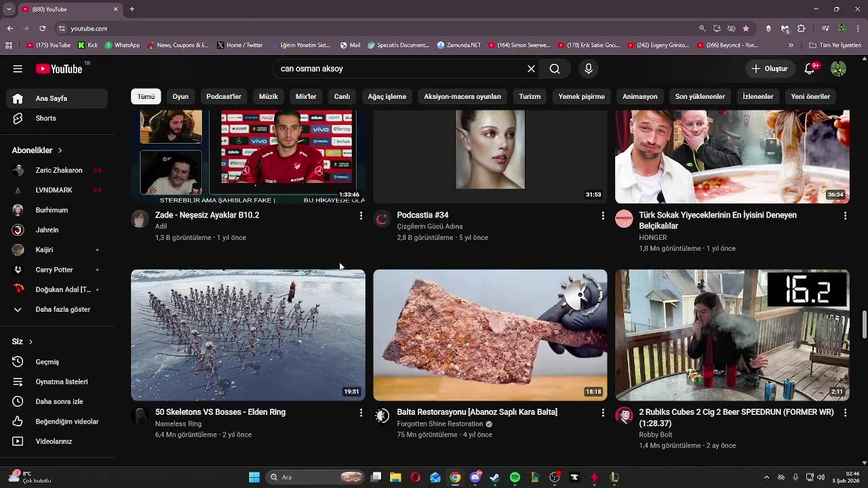Open options for Balta Restorasyonu video
Viewport: 868px width, 488px height.
(603, 413)
